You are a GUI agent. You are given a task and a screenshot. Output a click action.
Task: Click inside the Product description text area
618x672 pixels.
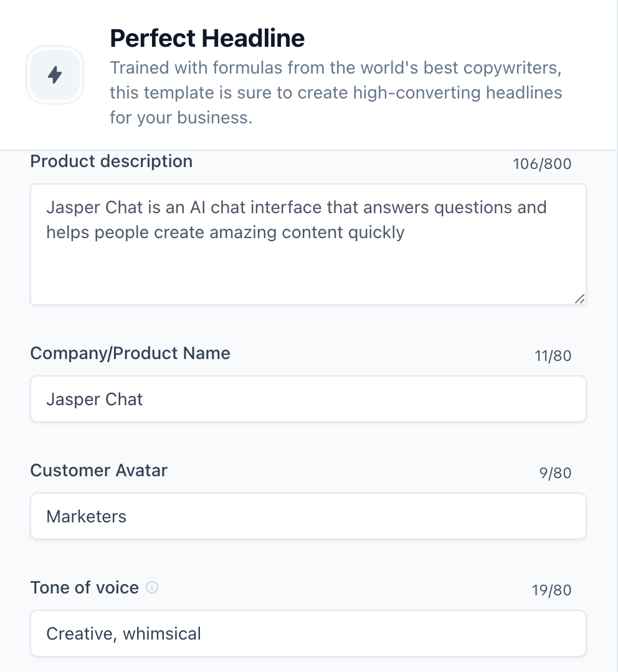(x=308, y=243)
